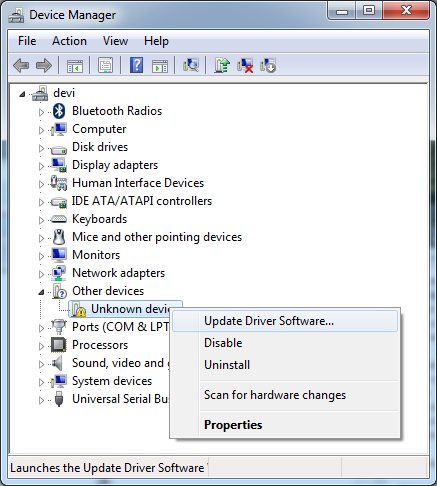
Task: Collapse the Other devices node
Action: click(x=41, y=292)
